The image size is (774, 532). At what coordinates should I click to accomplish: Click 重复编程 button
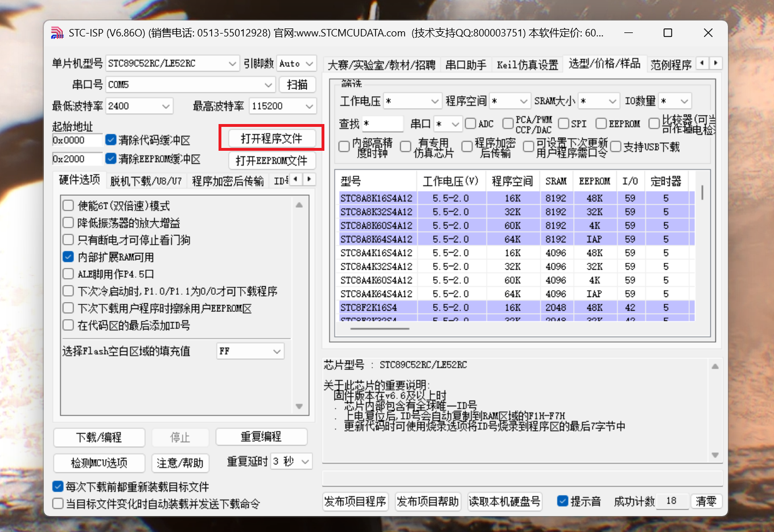click(x=261, y=436)
